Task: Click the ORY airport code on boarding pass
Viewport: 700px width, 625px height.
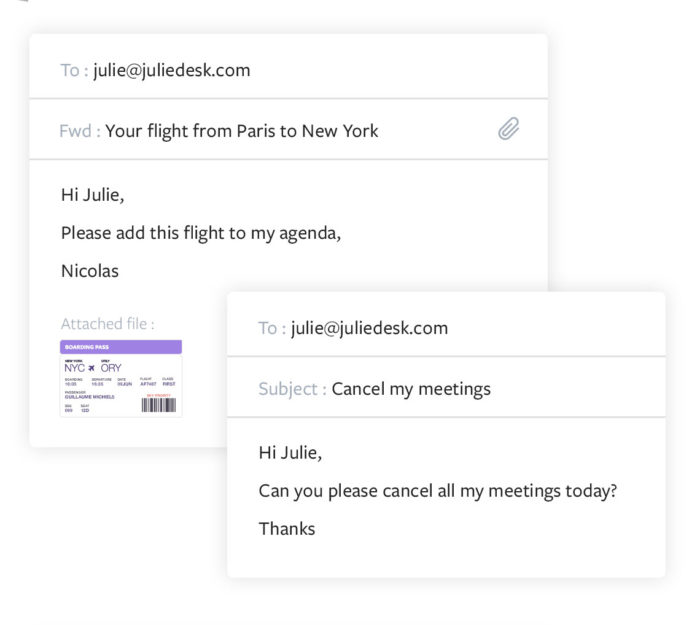Action: click(x=110, y=368)
